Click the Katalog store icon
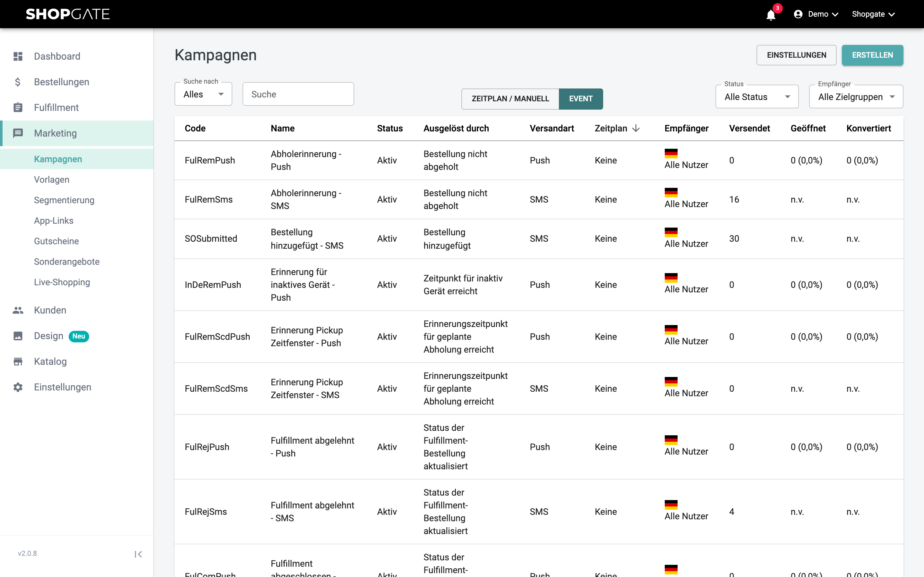This screenshot has height=577, width=924. pyautogui.click(x=18, y=361)
